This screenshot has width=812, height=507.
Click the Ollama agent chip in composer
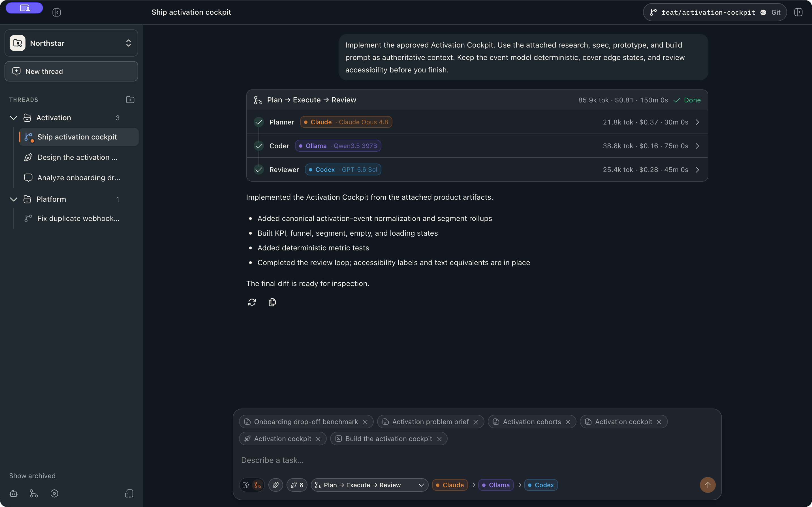(x=495, y=485)
